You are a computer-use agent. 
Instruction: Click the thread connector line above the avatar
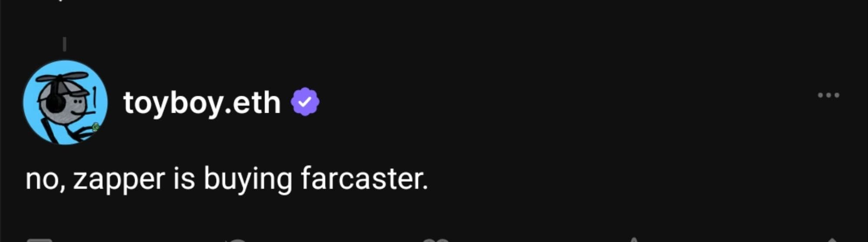tap(64, 44)
